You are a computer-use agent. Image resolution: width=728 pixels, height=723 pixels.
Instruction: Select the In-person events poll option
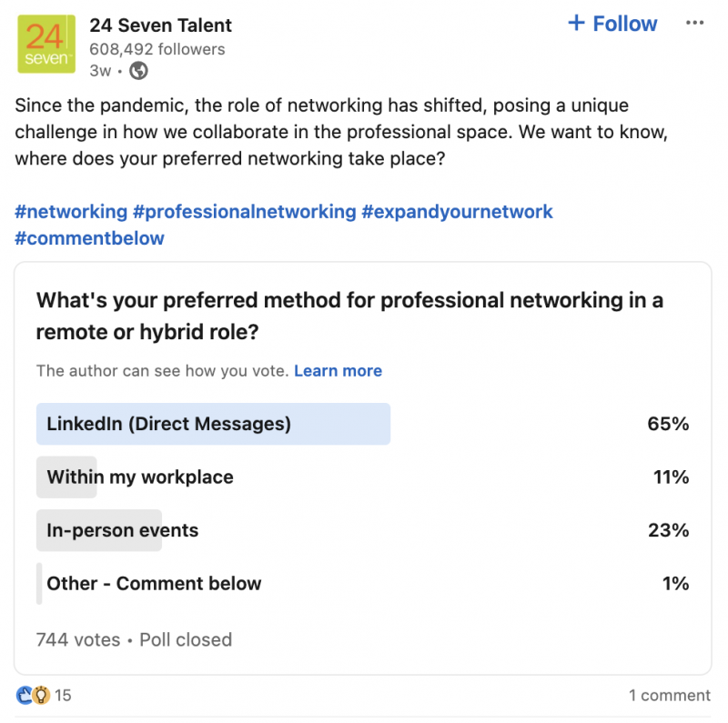362,530
